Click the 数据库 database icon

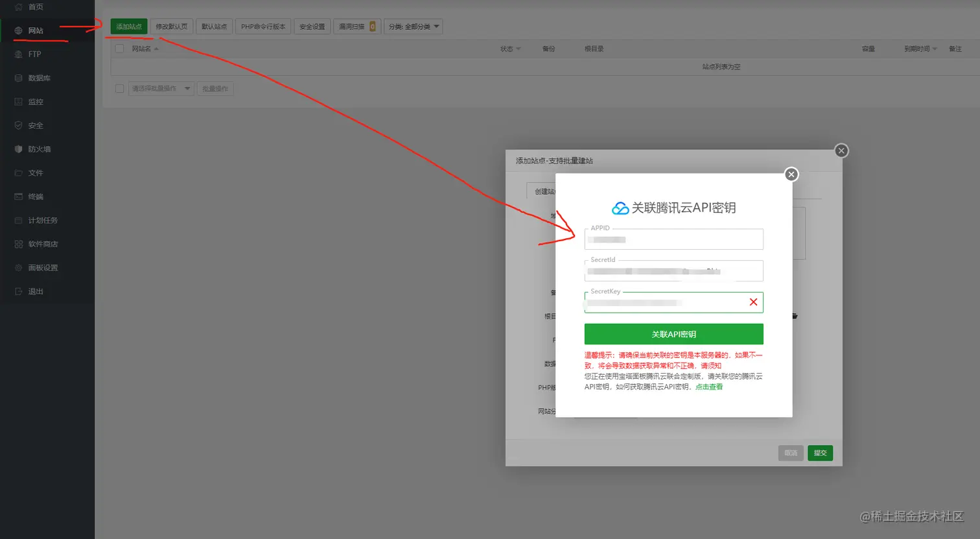pyautogui.click(x=18, y=78)
